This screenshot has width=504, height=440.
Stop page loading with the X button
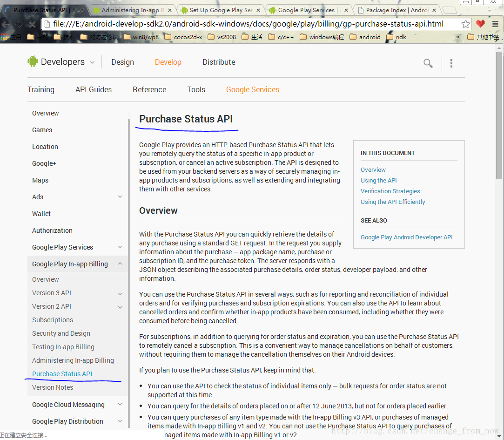tap(32, 24)
